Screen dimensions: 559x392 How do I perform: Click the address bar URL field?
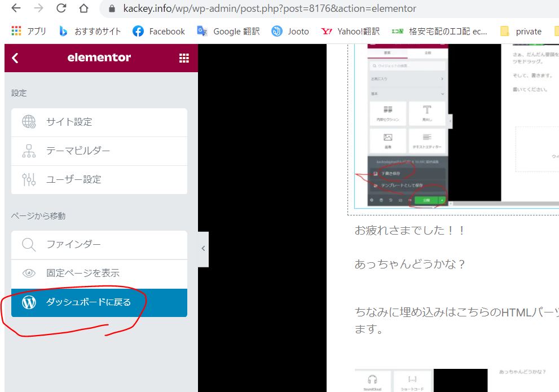[270, 8]
